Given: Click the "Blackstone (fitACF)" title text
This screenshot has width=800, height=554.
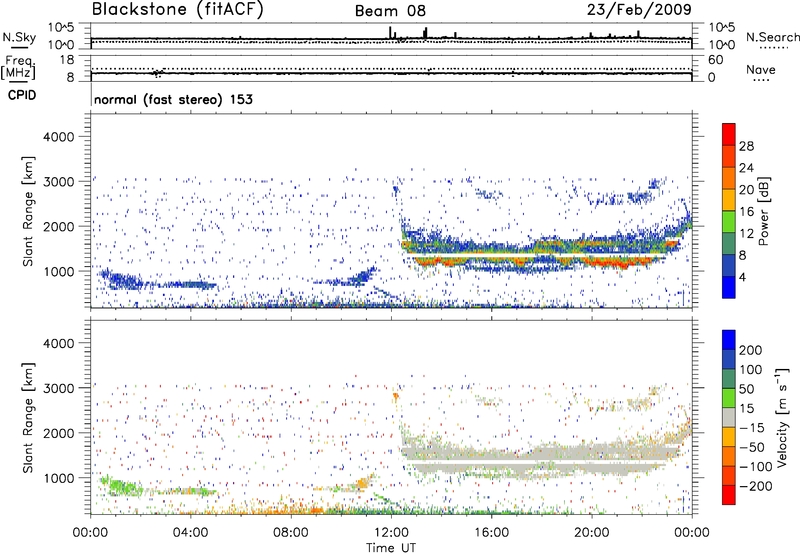Looking at the screenshot, I should [177, 10].
